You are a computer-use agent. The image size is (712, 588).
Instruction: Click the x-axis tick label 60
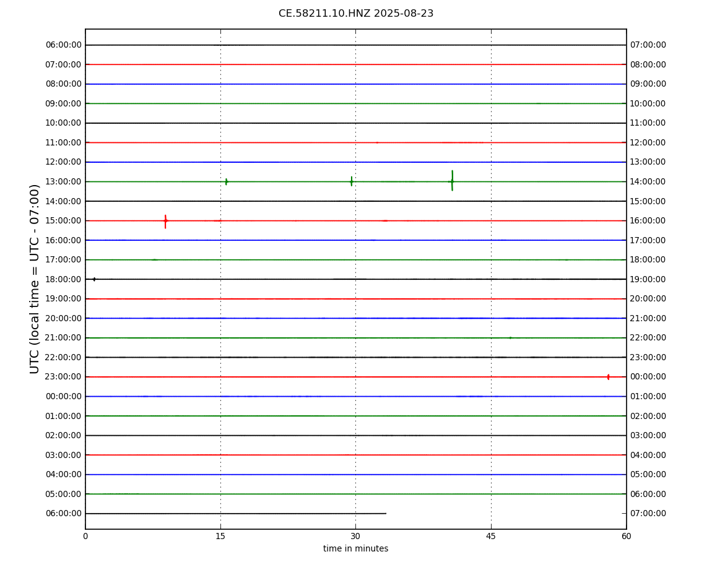click(x=626, y=536)
